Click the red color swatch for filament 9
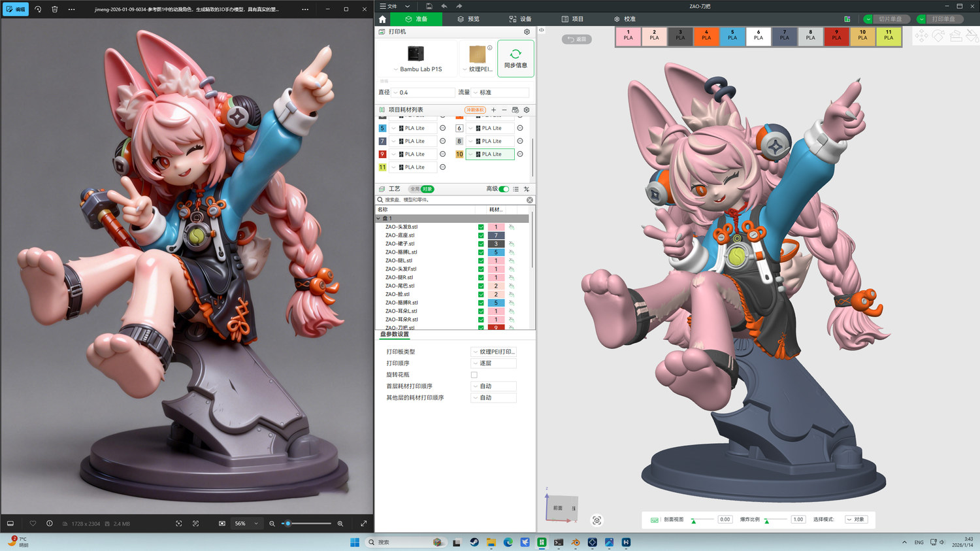The height and width of the screenshot is (551, 980). 382,154
